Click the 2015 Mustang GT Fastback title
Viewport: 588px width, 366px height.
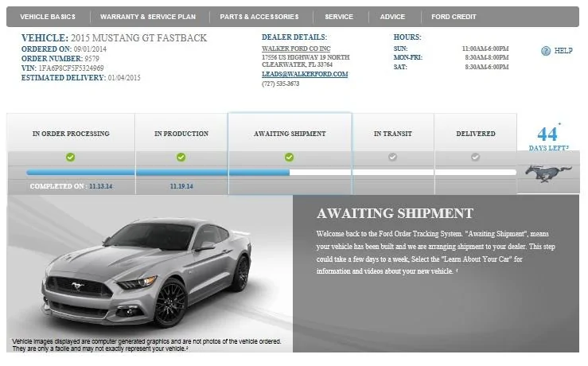(x=138, y=38)
